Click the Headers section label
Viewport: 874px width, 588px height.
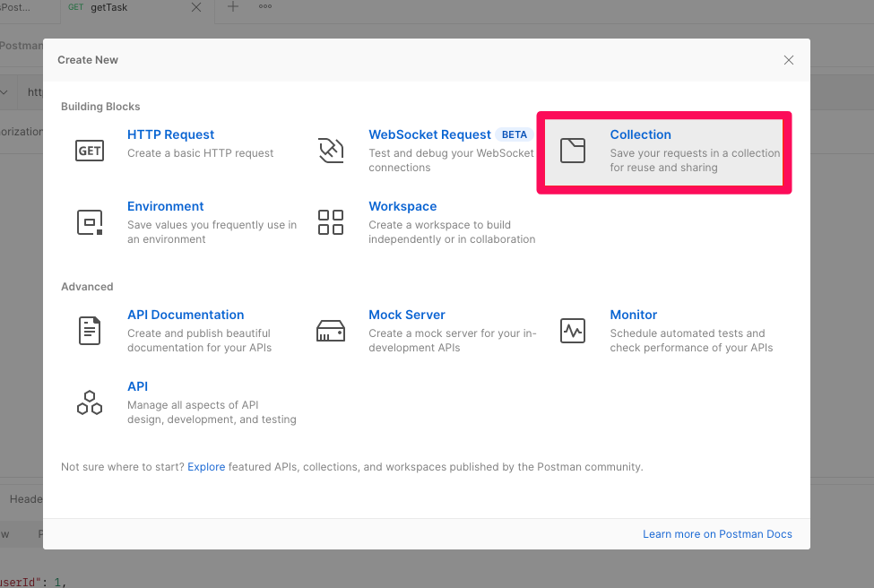coord(25,499)
